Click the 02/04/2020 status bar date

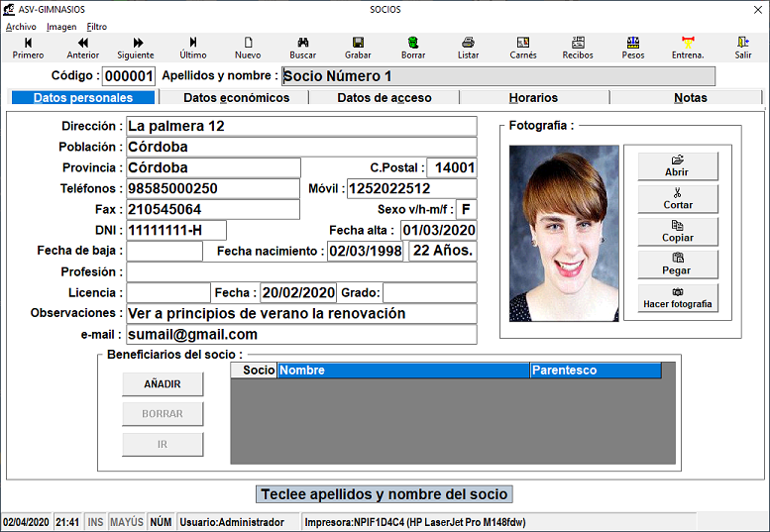point(26,522)
